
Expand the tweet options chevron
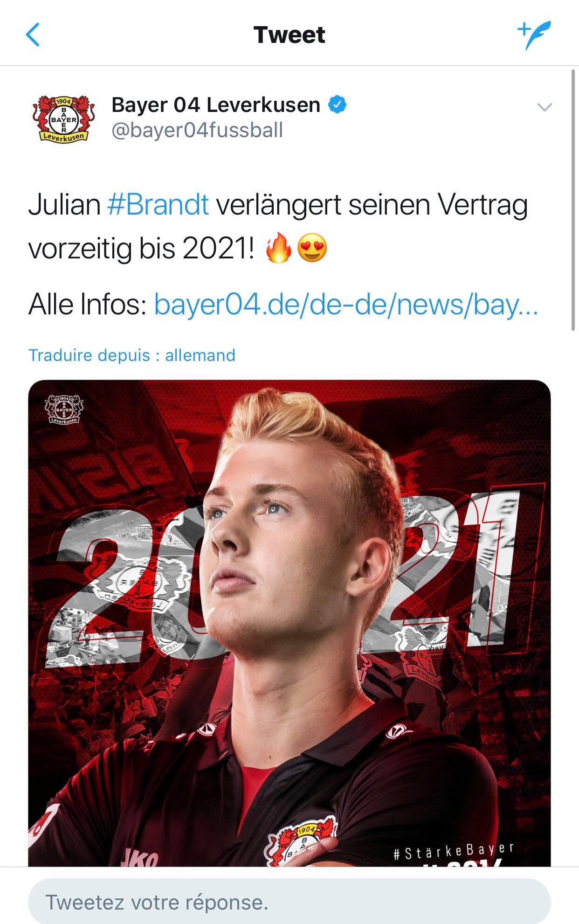[x=545, y=107]
